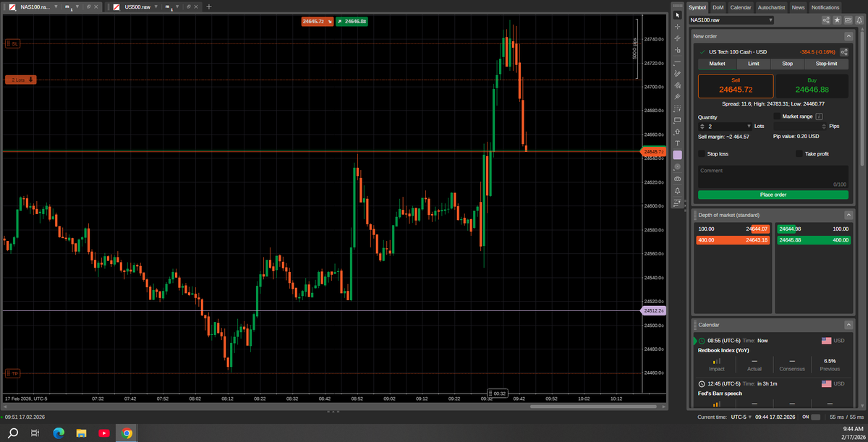
Task: Click the Sell 24645.72 button
Action: click(x=736, y=85)
